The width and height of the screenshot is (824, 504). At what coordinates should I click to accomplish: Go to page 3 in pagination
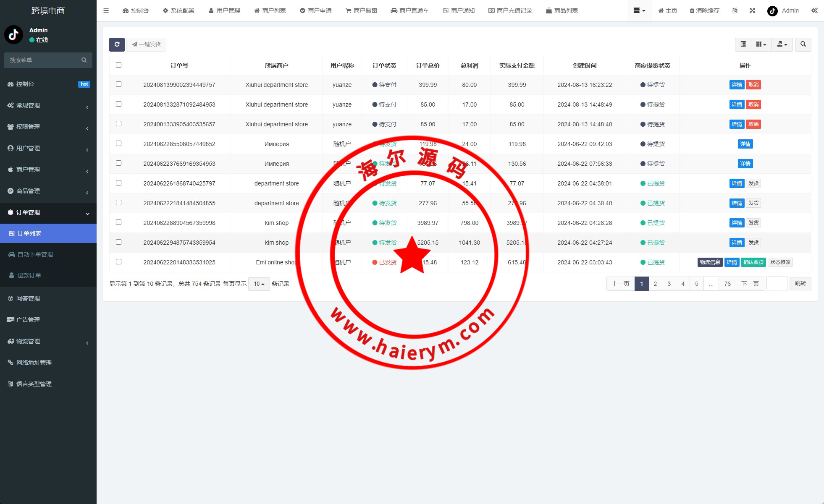669,284
